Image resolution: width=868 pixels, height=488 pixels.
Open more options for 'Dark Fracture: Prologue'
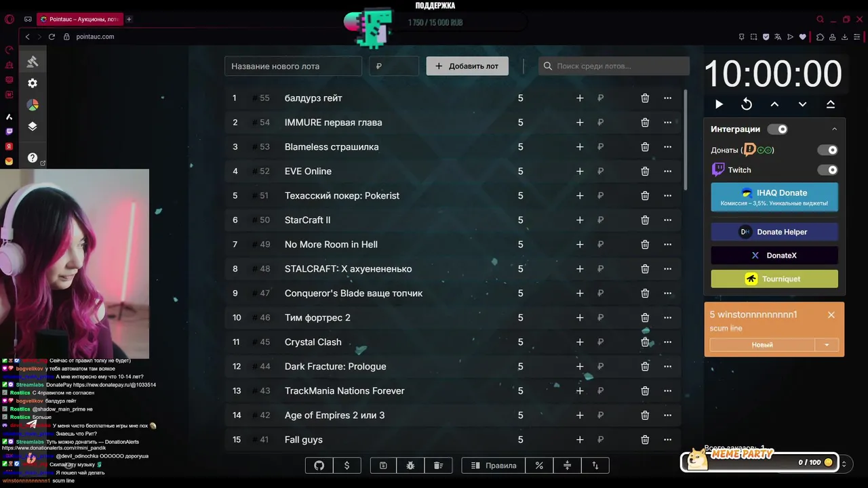pyautogui.click(x=667, y=367)
